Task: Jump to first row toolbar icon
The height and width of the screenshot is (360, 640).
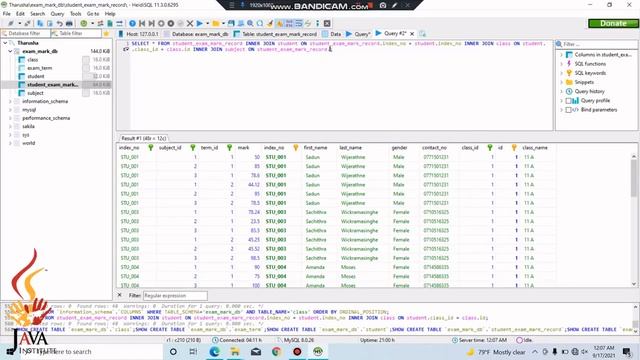Action: [142, 24]
